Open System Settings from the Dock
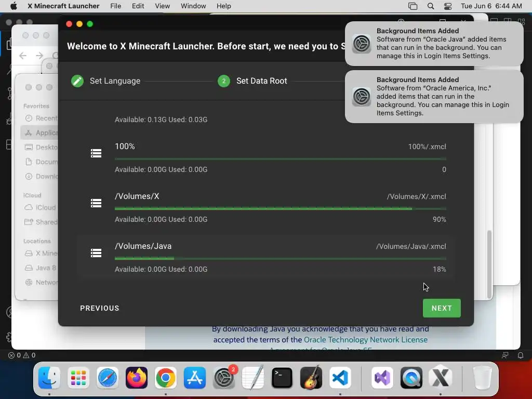 click(224, 378)
